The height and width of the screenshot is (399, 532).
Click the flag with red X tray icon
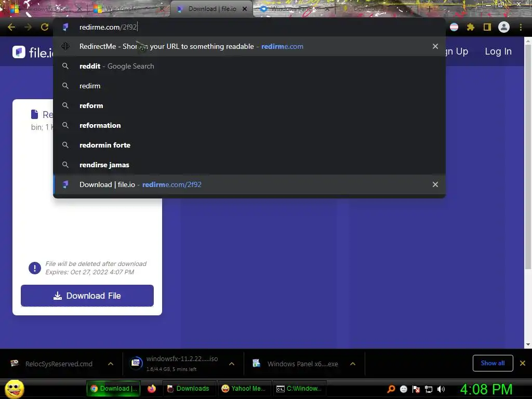point(416,389)
